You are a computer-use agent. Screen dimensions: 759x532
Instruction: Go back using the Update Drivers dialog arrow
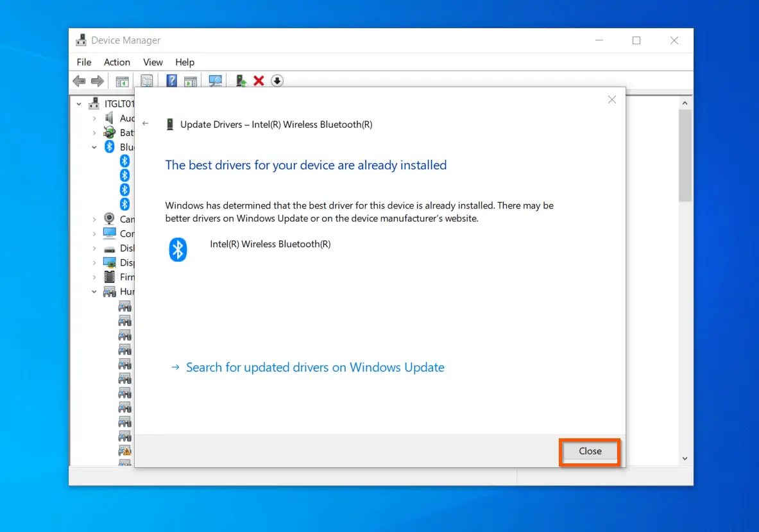pyautogui.click(x=145, y=123)
